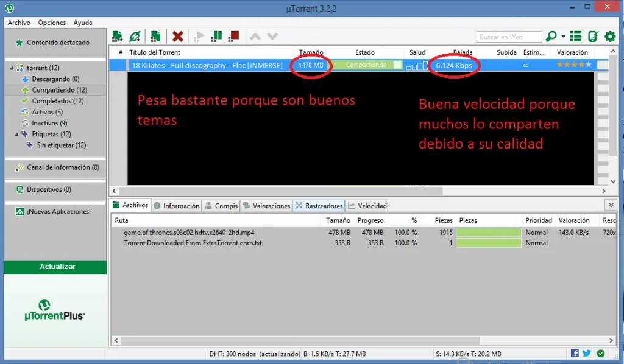The height and width of the screenshot is (364, 624).
Task: Open the search engine dropdown arrow
Action: (563, 37)
